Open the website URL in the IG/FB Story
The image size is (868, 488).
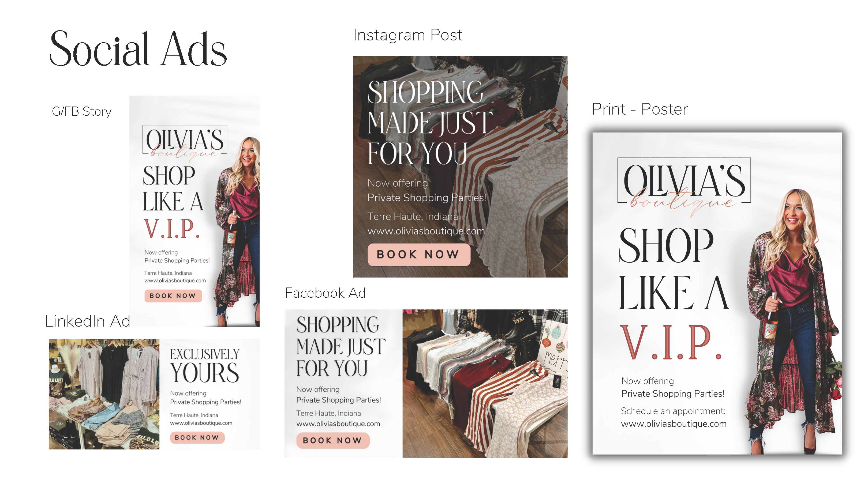[x=175, y=281]
